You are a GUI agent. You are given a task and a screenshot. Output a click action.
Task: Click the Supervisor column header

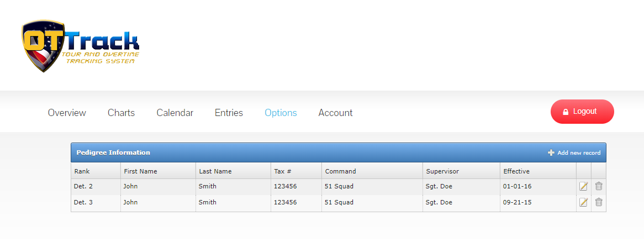tap(442, 171)
